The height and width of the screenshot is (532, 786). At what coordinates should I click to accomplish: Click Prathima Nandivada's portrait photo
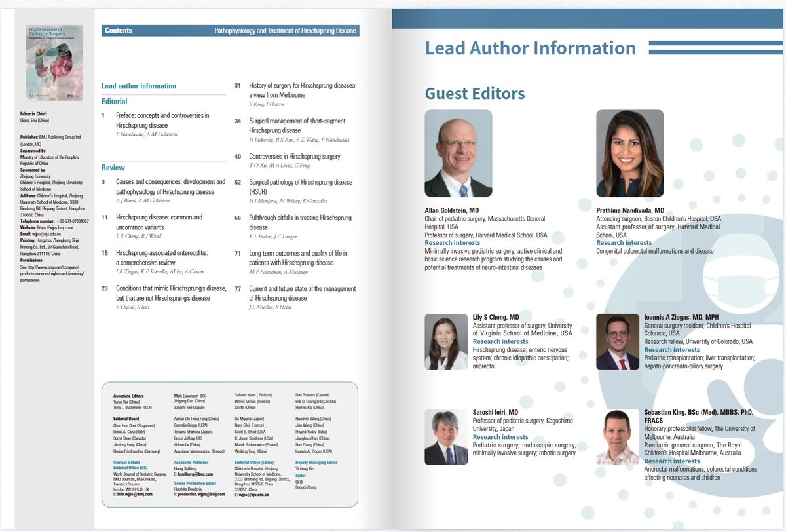[x=630, y=153]
